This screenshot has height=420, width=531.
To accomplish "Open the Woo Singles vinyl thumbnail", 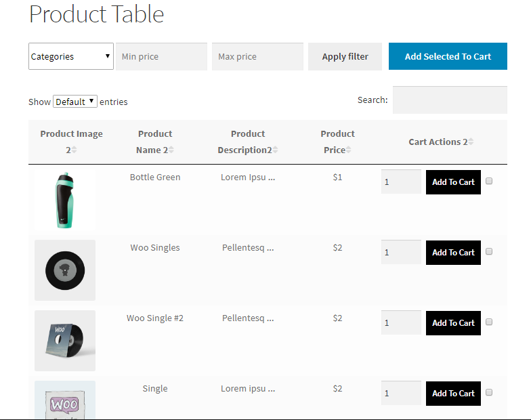I will pyautogui.click(x=65, y=270).
